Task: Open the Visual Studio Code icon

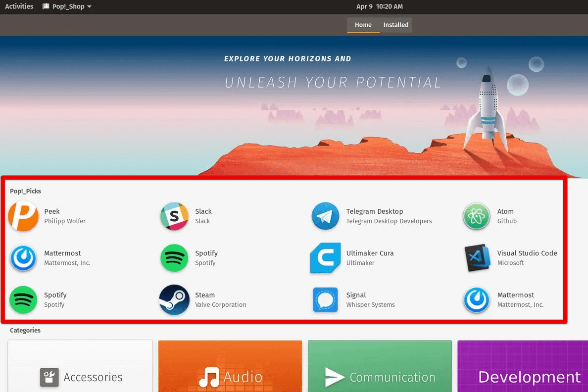Action: [476, 258]
